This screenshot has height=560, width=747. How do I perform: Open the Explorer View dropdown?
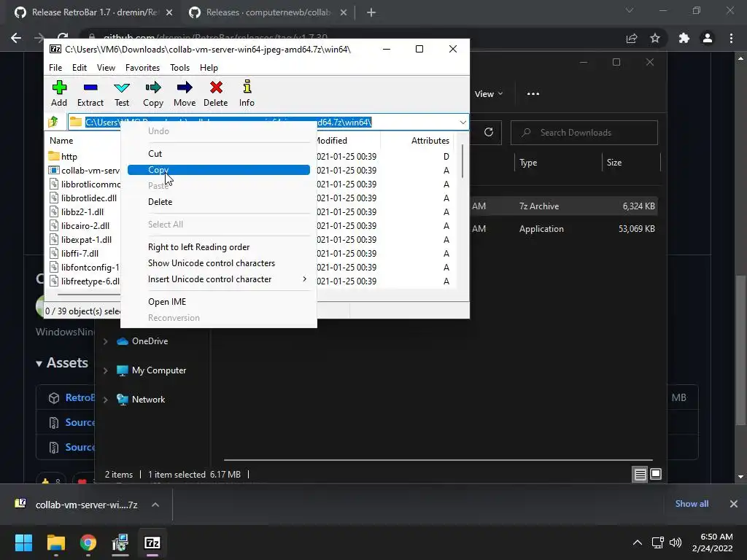[489, 94]
